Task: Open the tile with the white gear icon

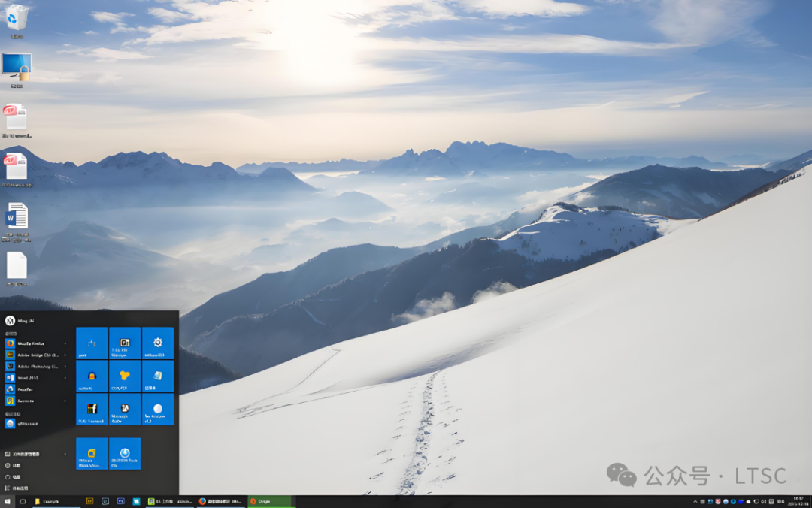Action: coord(158,343)
